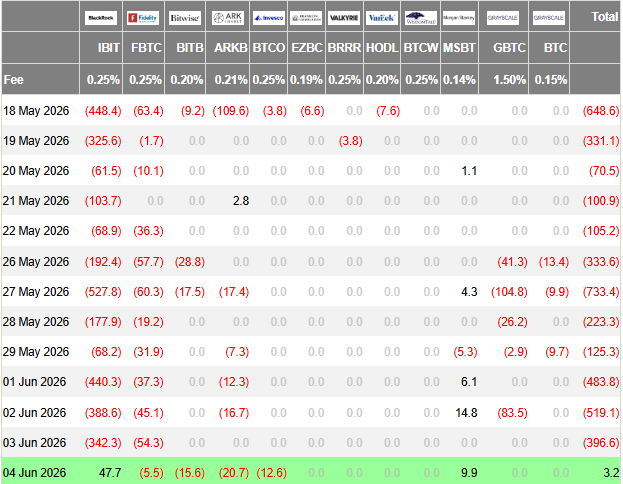Select the BTCO column header

[x=269, y=48]
